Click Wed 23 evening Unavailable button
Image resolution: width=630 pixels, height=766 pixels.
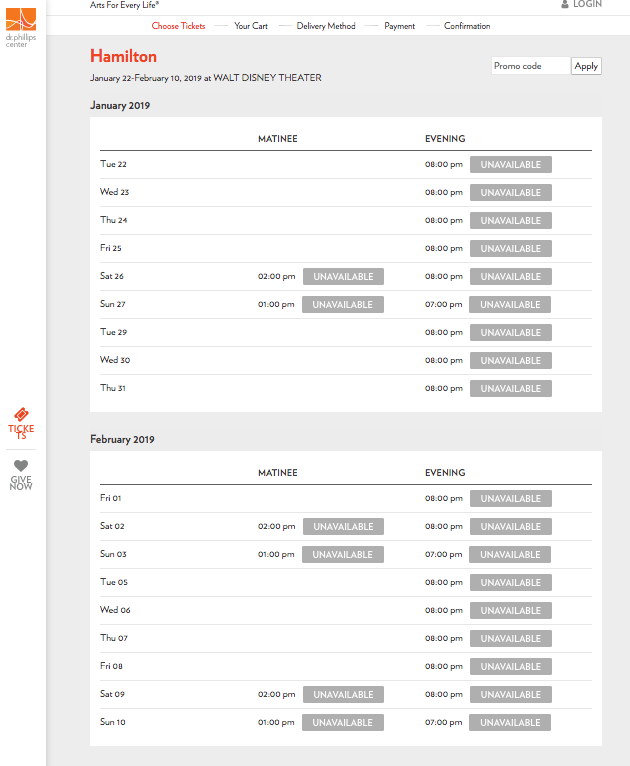tap(511, 192)
